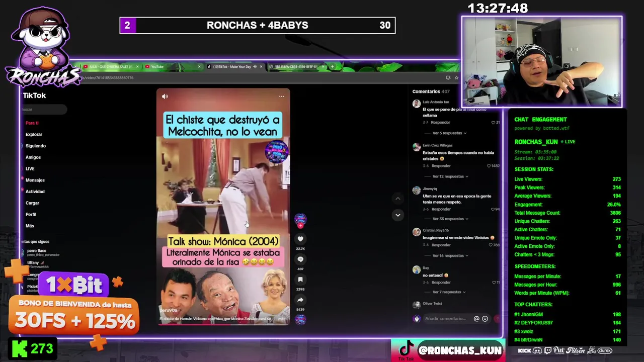Click the TikTok search box
Viewport: 644px width, 362px height.
click(44, 109)
